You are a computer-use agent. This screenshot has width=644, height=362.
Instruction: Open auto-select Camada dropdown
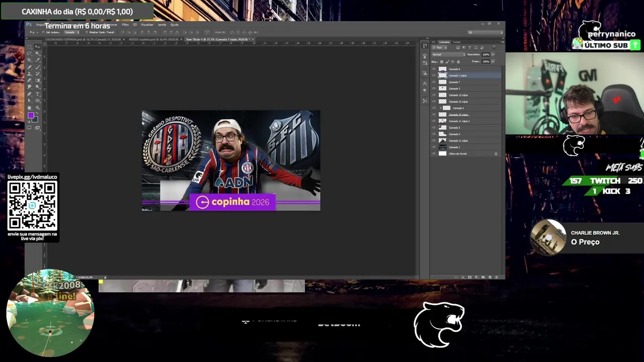[x=72, y=32]
